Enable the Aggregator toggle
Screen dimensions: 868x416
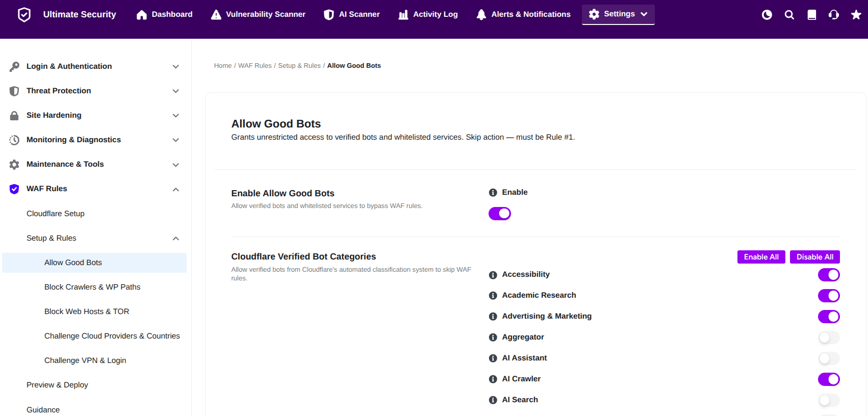click(829, 337)
